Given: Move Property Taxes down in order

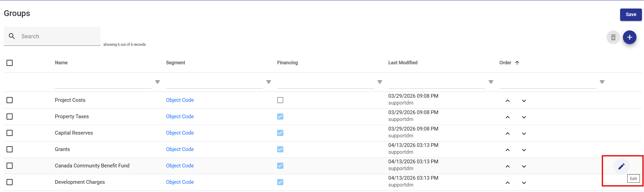Looking at the screenshot, I should (524, 117).
